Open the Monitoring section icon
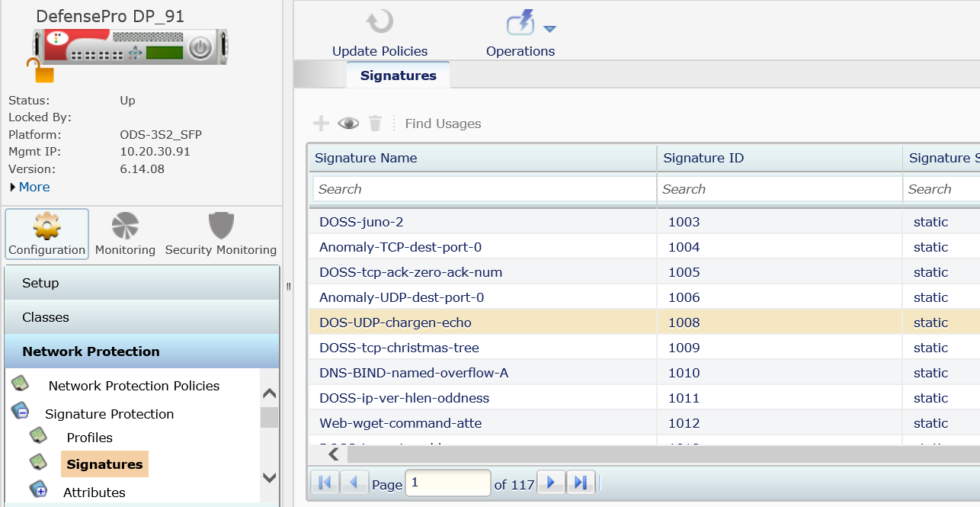 click(124, 226)
